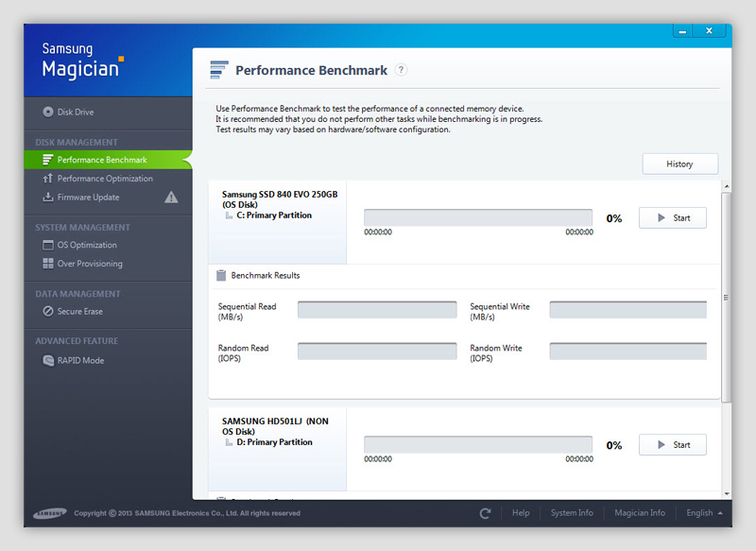Click the help question mark beside Performance Benchmark
Screen dimensions: 756x551
pos(401,70)
